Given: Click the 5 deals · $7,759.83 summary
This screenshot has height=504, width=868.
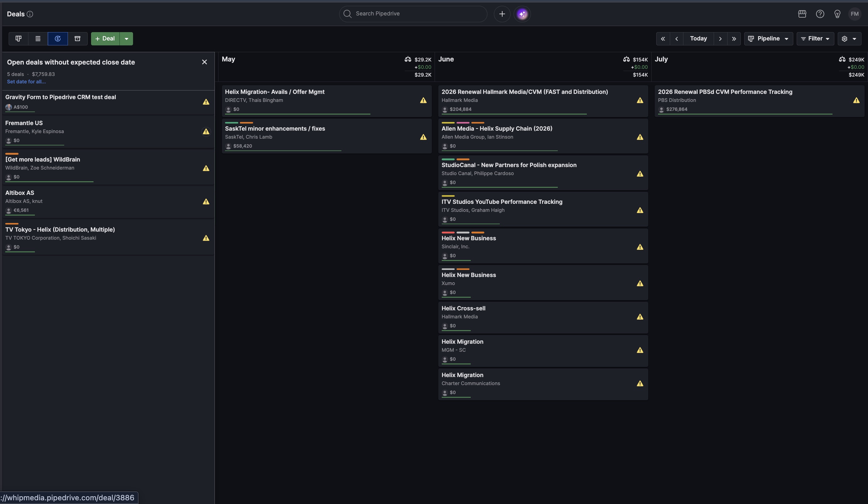Looking at the screenshot, I should [x=31, y=74].
